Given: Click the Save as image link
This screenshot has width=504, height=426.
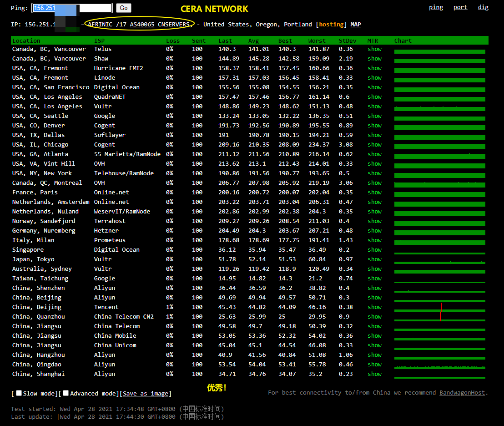Looking at the screenshot, I should (x=146, y=394).
